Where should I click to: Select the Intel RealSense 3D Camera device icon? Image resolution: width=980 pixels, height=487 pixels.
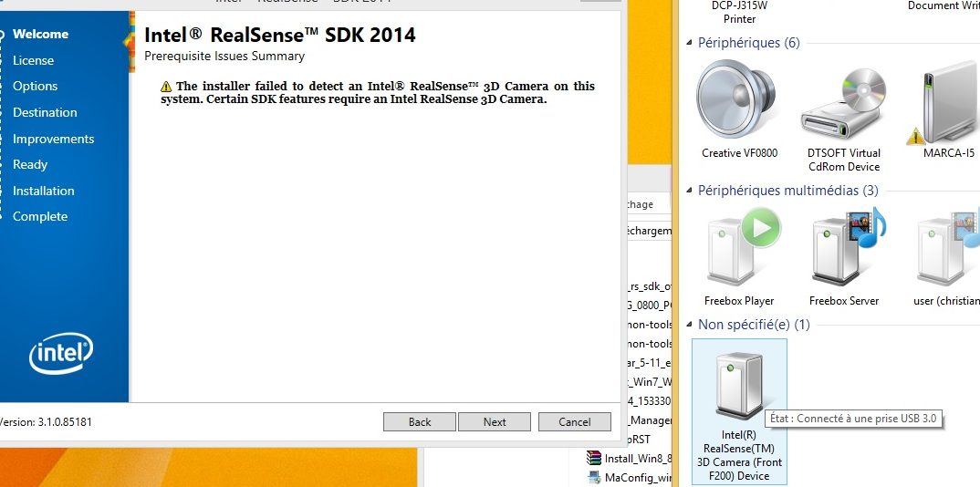tap(740, 386)
